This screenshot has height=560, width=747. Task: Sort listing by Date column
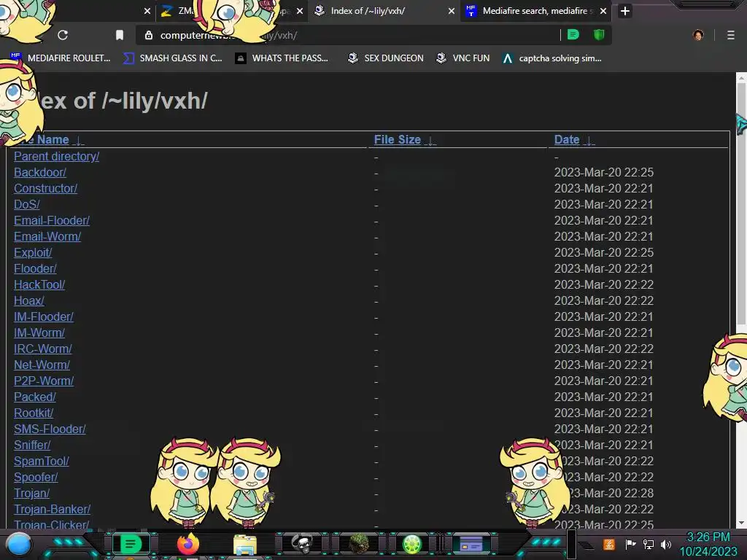[x=566, y=139]
